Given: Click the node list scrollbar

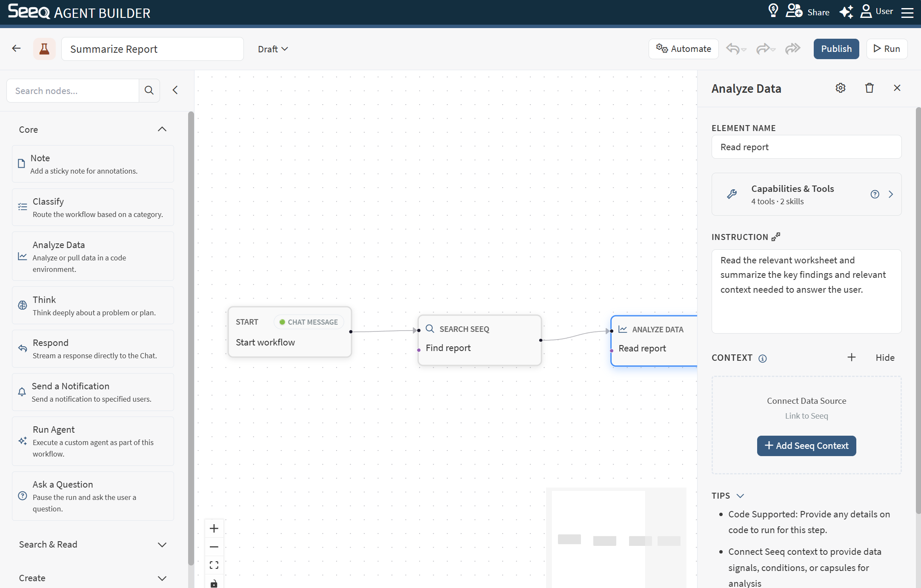Looking at the screenshot, I should pyautogui.click(x=191, y=338).
